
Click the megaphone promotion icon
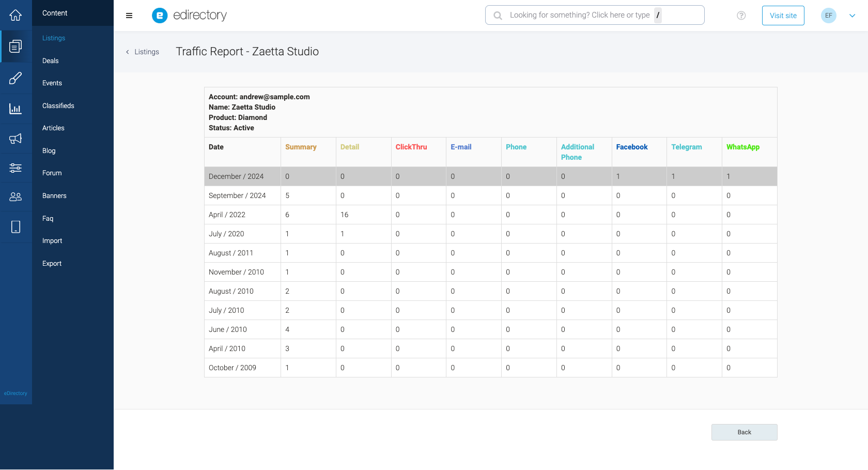pos(16,138)
